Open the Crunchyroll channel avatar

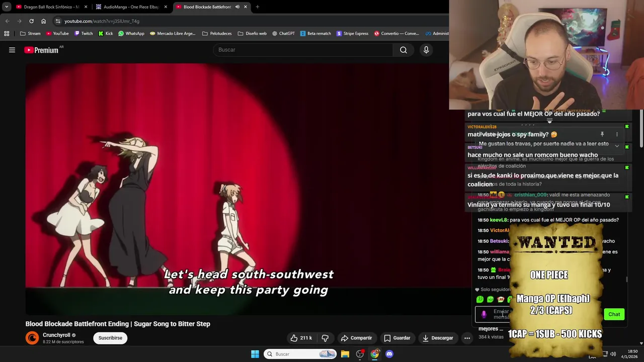pos(32,338)
